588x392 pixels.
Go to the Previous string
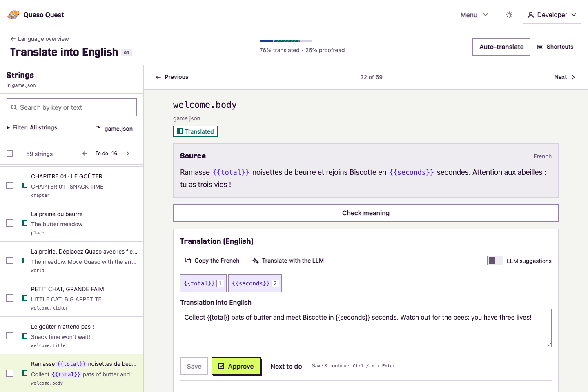pyautogui.click(x=172, y=77)
